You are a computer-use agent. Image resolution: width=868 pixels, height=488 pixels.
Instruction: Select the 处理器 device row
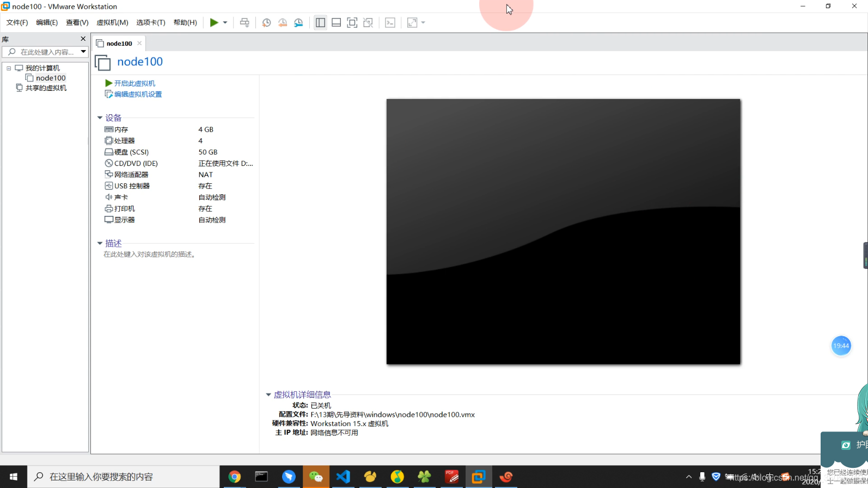(179, 140)
